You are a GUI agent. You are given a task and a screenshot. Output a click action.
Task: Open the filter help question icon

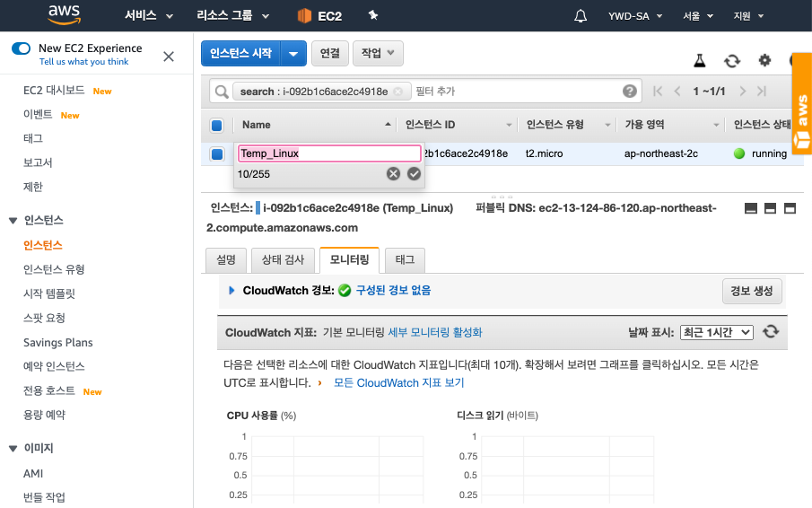point(629,92)
